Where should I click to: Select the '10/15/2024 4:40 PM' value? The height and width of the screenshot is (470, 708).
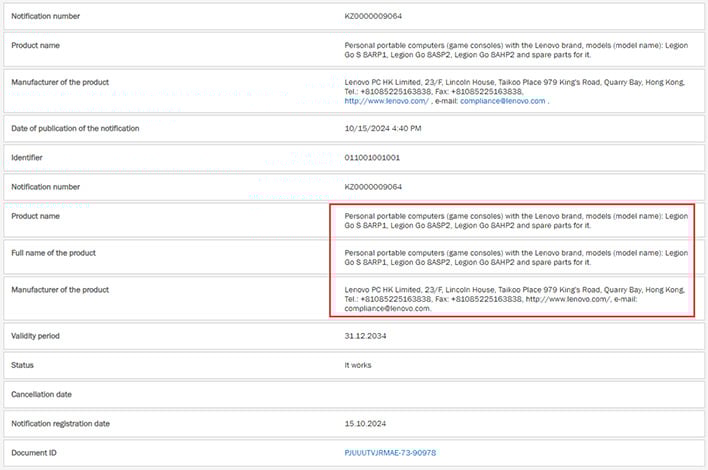click(383, 128)
